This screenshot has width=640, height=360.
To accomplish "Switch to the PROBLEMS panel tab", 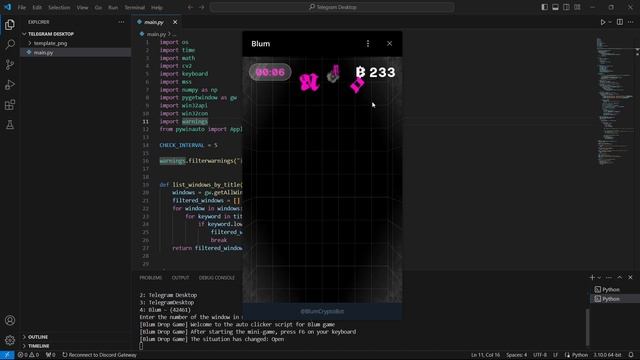I will 151,278.
